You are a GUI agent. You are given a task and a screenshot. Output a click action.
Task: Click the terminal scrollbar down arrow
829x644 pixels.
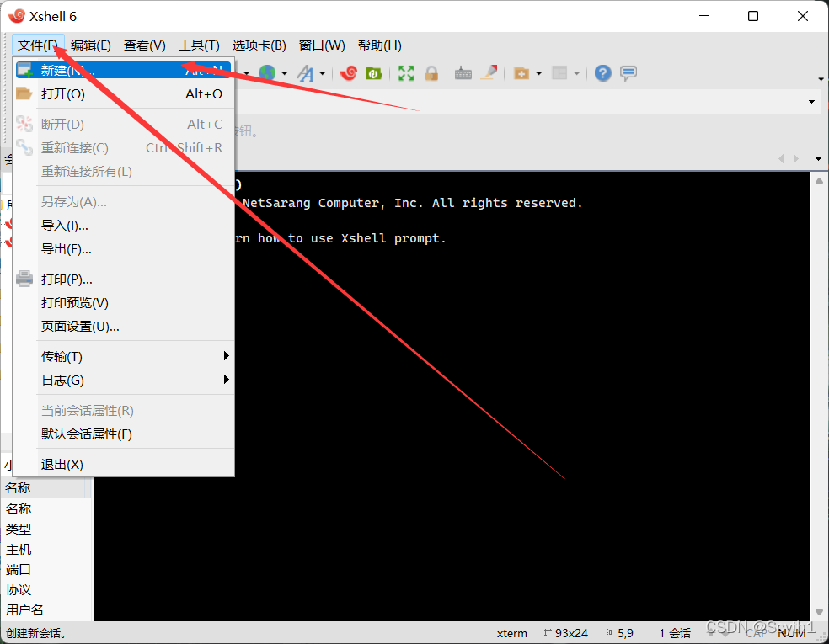(x=819, y=613)
